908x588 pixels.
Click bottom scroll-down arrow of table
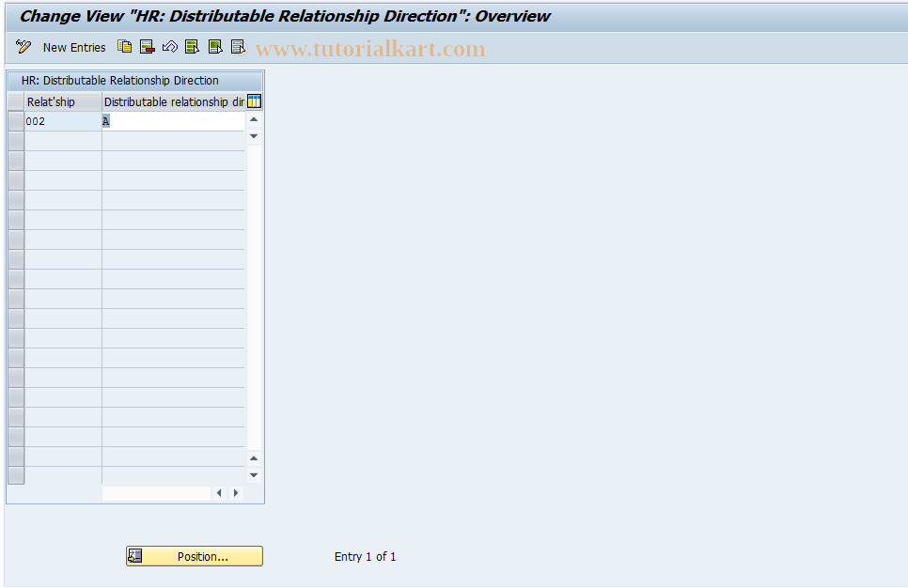pyautogui.click(x=254, y=475)
